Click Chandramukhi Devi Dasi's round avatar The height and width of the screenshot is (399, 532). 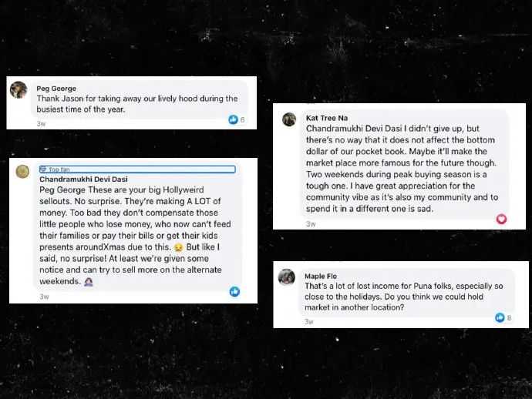click(x=22, y=172)
